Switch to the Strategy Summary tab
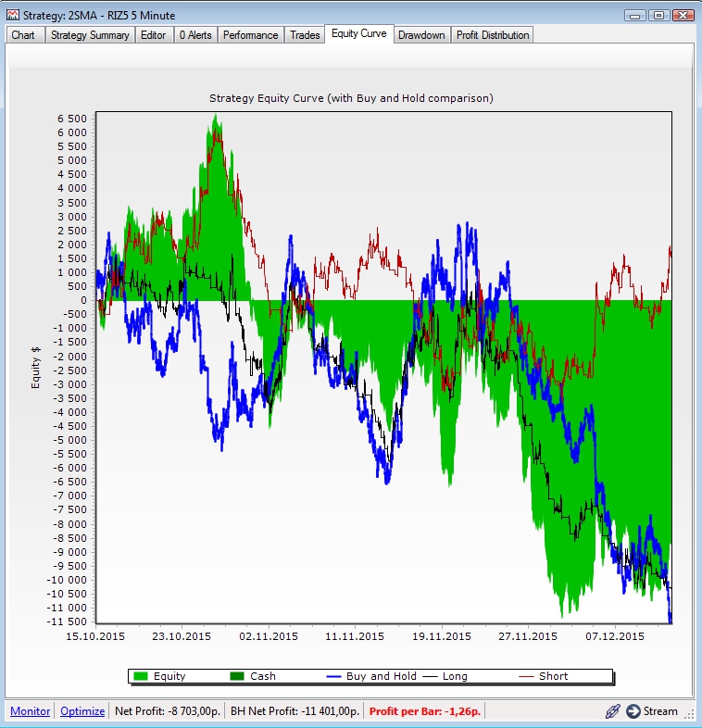This screenshot has height=728, width=702. pyautogui.click(x=90, y=35)
